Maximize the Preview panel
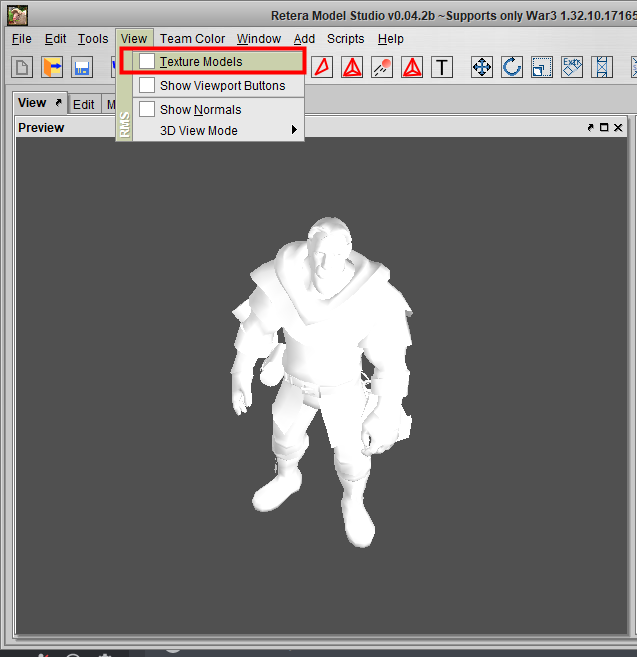The image size is (637, 657). 605,128
